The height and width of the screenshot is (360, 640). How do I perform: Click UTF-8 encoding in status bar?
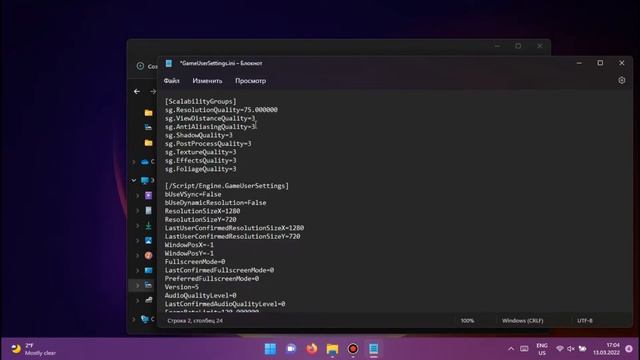click(x=584, y=321)
